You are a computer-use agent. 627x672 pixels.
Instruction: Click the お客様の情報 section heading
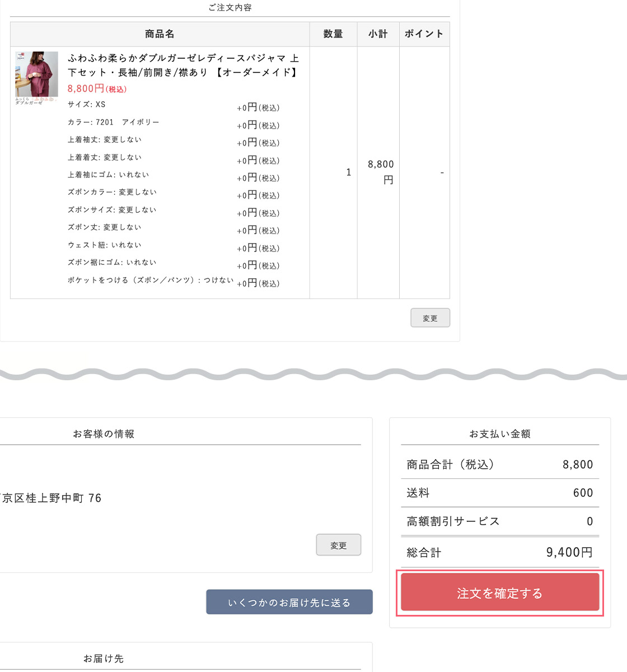point(104,434)
